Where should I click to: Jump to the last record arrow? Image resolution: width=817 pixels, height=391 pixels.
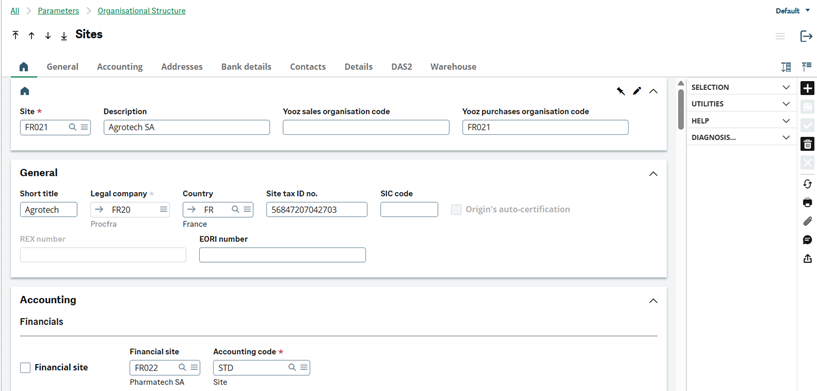(x=64, y=36)
